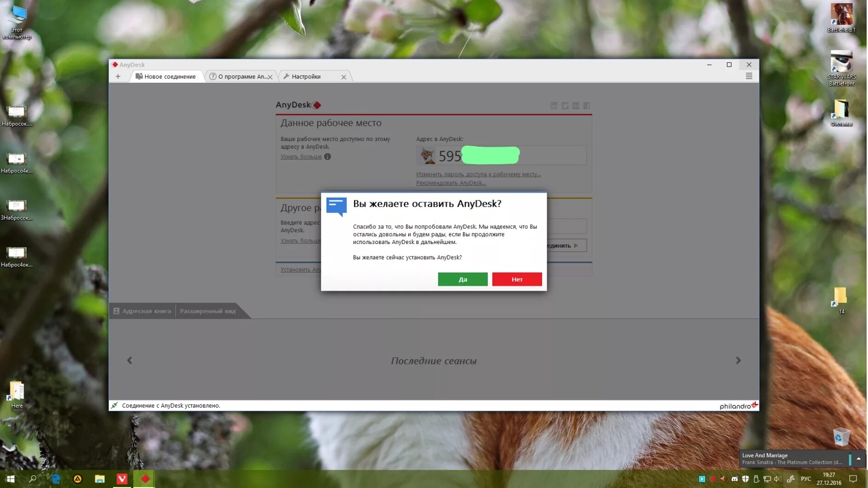Select Battlefield 1 desktop shortcut
868x488 pixels.
pyautogui.click(x=841, y=17)
